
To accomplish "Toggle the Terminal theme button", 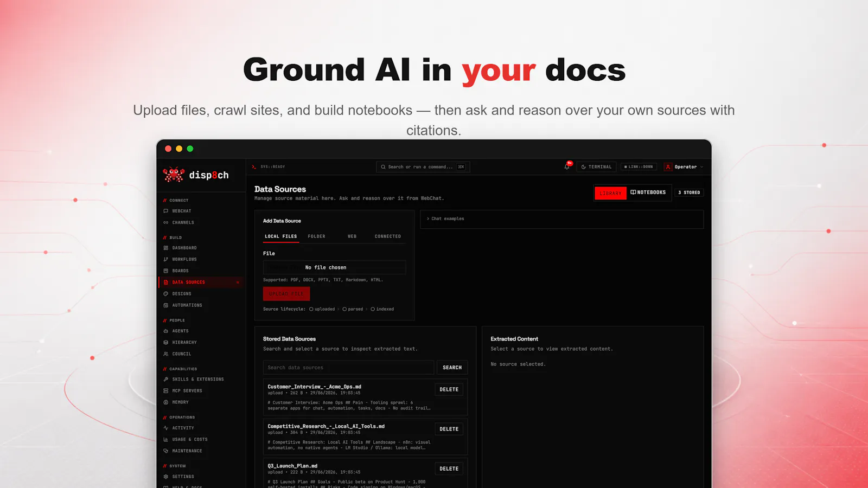I will (596, 167).
